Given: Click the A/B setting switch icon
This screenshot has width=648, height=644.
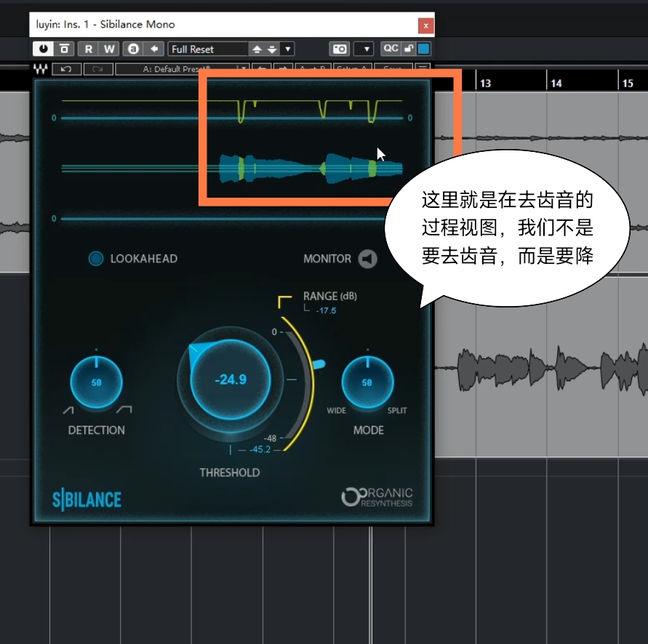Looking at the screenshot, I should pos(133,49).
